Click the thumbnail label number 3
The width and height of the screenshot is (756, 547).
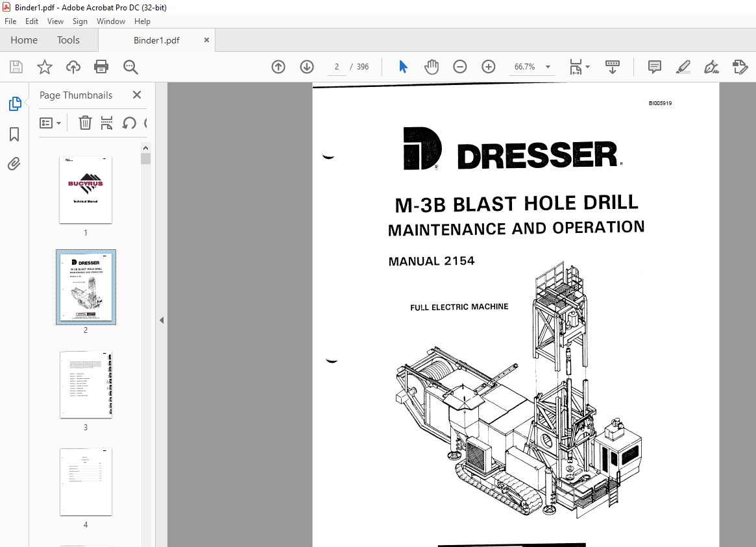(86, 428)
